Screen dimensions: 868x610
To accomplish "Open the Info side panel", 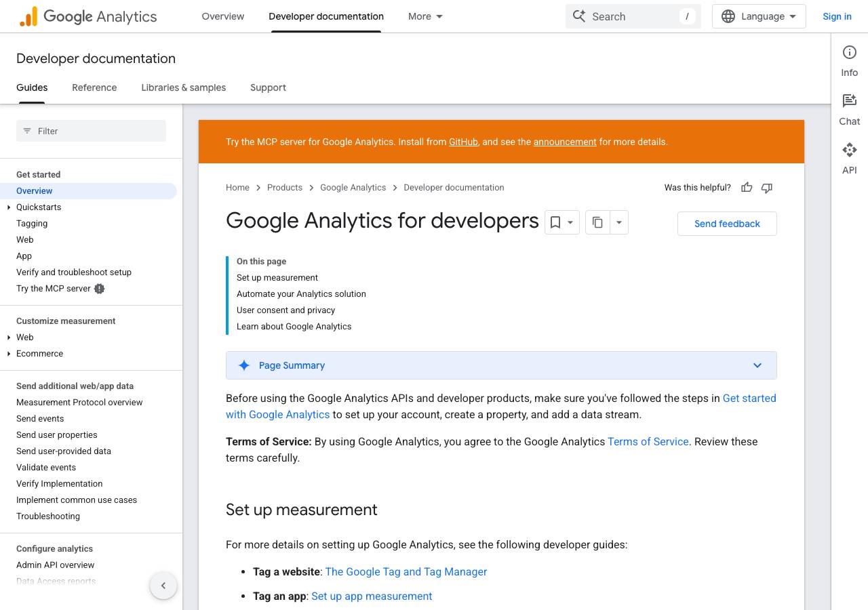I will click(x=850, y=61).
